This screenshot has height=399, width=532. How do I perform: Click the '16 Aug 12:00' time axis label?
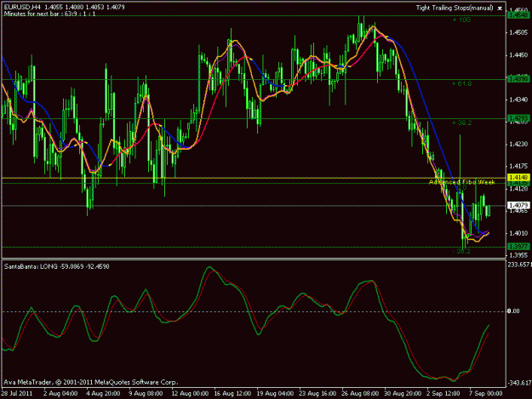click(232, 393)
